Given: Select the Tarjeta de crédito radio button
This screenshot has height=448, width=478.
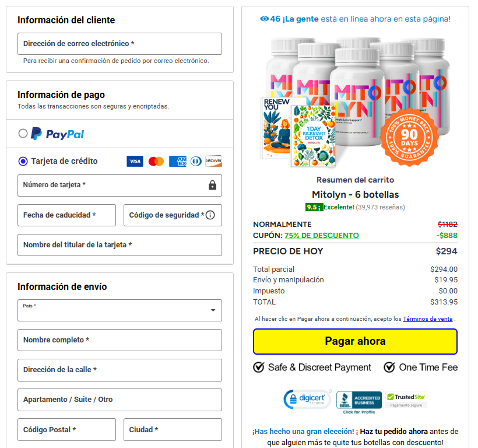Looking at the screenshot, I should (x=23, y=161).
